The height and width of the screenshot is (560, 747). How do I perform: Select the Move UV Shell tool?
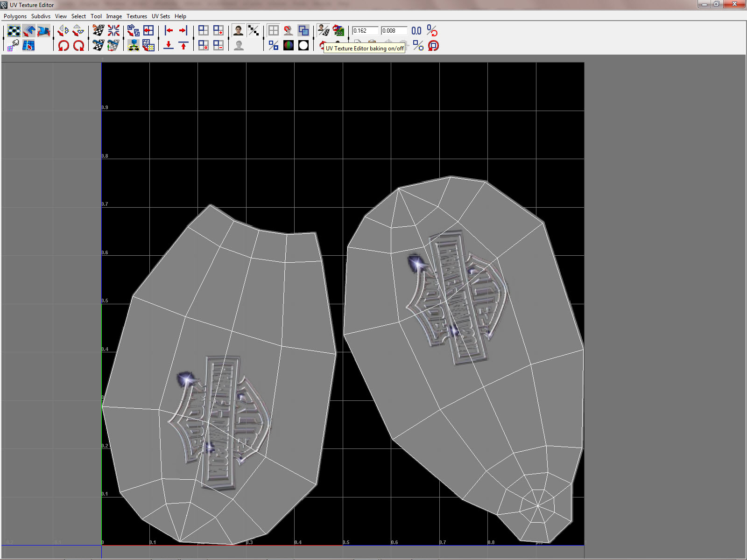[28, 31]
